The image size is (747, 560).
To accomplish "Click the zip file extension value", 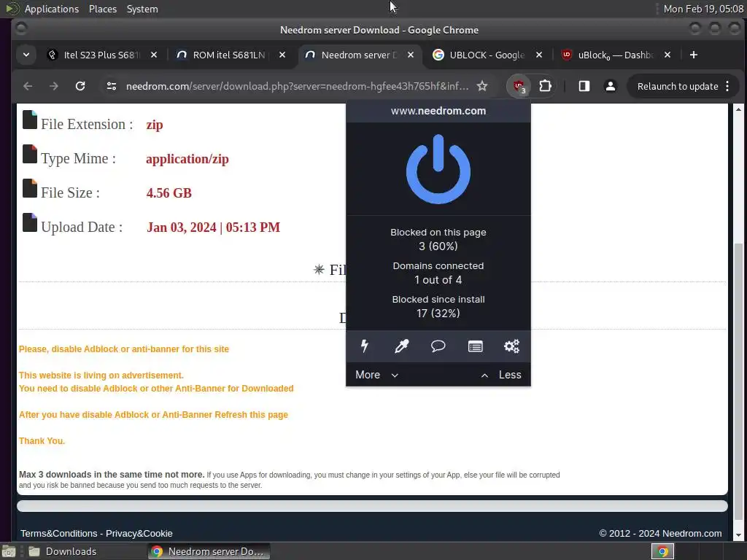I will (155, 125).
